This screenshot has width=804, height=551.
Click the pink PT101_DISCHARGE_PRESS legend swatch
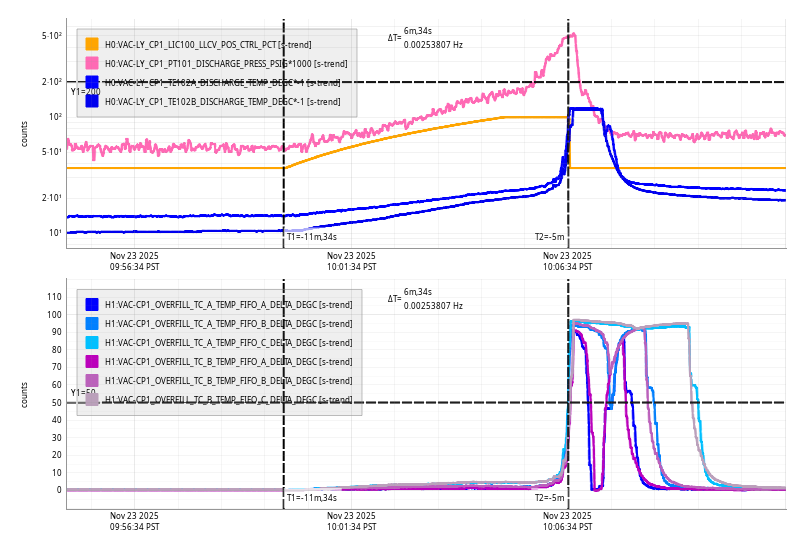click(92, 63)
